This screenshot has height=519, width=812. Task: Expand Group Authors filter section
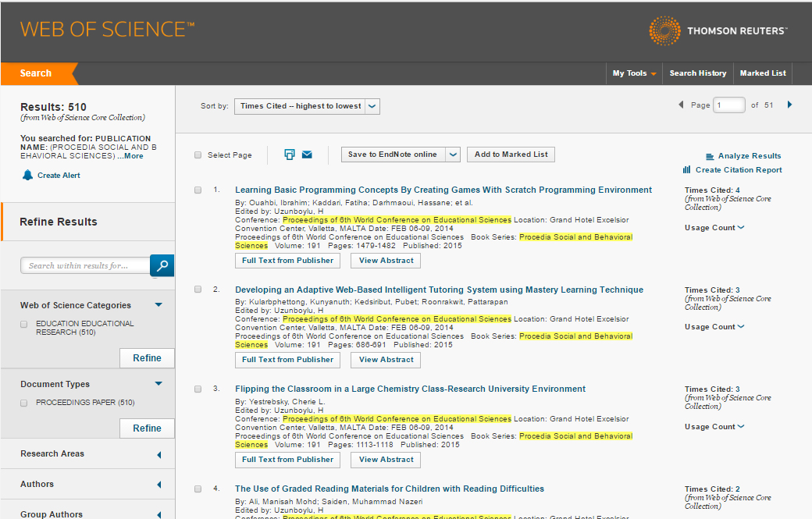point(159,515)
